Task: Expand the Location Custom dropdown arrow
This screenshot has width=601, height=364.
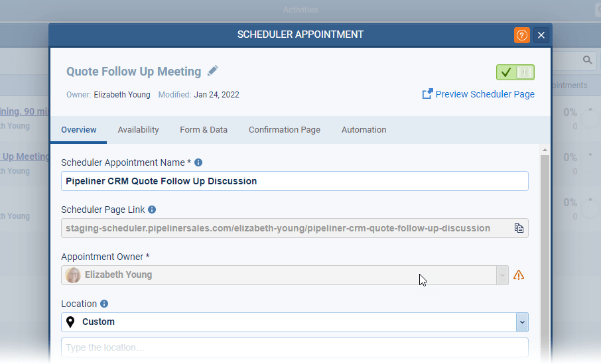Action: coord(522,322)
